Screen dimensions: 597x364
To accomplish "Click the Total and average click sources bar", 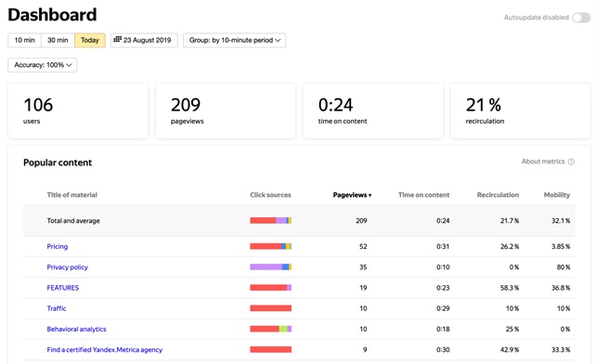I will (271, 220).
